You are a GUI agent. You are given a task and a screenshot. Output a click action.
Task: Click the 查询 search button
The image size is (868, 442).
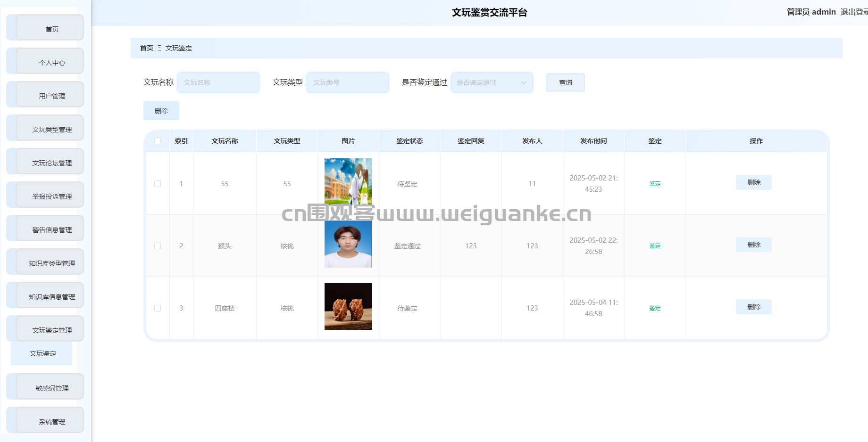[x=565, y=82]
